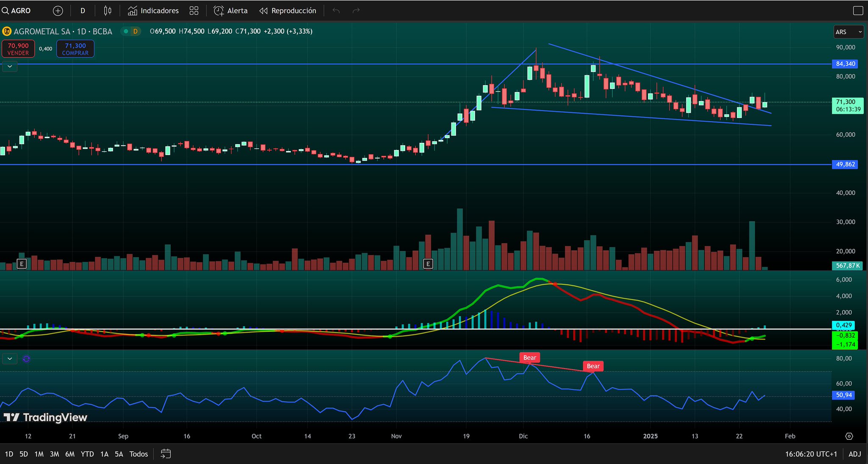Screen dimensions: 868x464
Task: Redo the chart action
Action: (356, 11)
